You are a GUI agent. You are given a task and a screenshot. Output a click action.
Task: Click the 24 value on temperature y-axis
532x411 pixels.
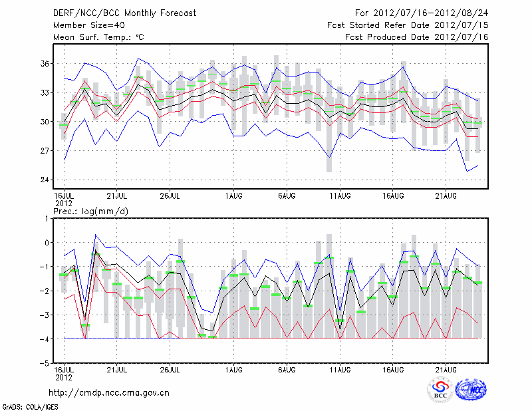coord(45,180)
